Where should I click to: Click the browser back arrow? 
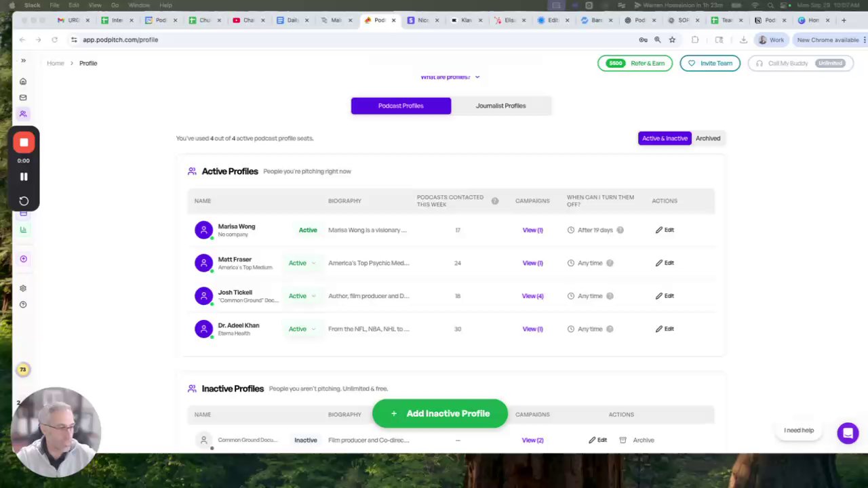(x=22, y=40)
